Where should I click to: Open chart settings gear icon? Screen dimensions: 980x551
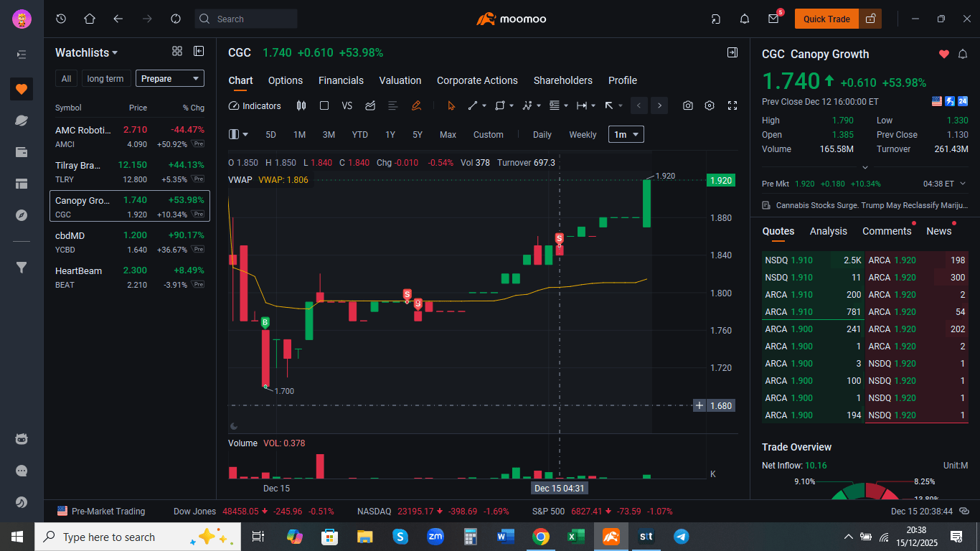710,105
